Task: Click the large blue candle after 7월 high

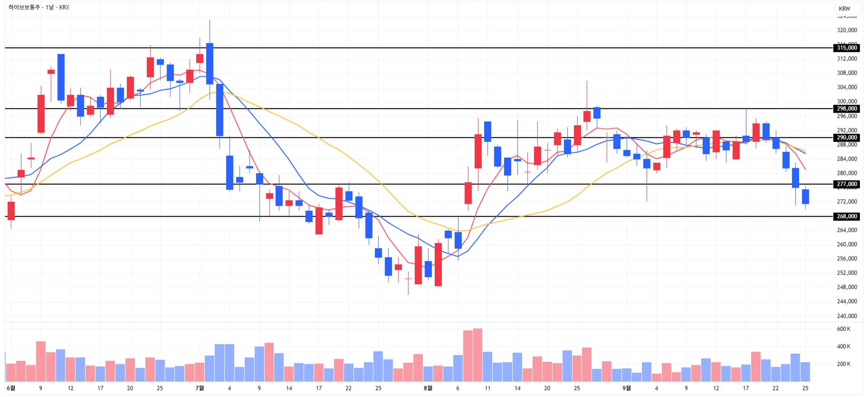Action: coord(219,110)
